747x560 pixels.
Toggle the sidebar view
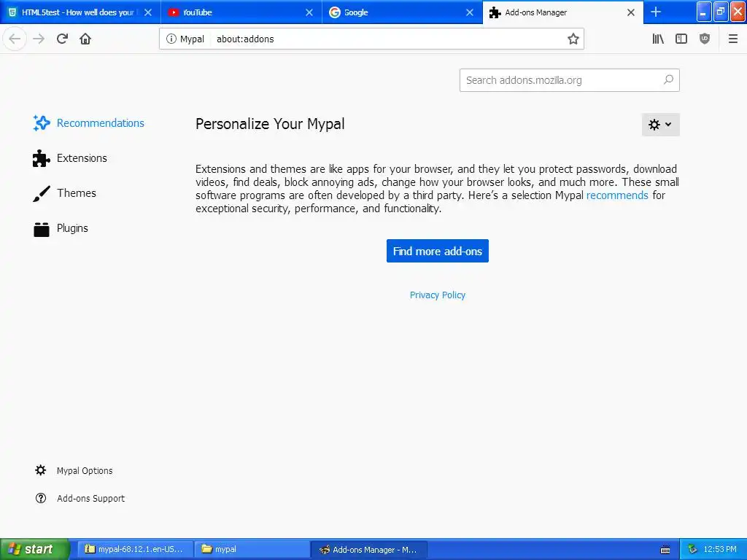coord(681,39)
